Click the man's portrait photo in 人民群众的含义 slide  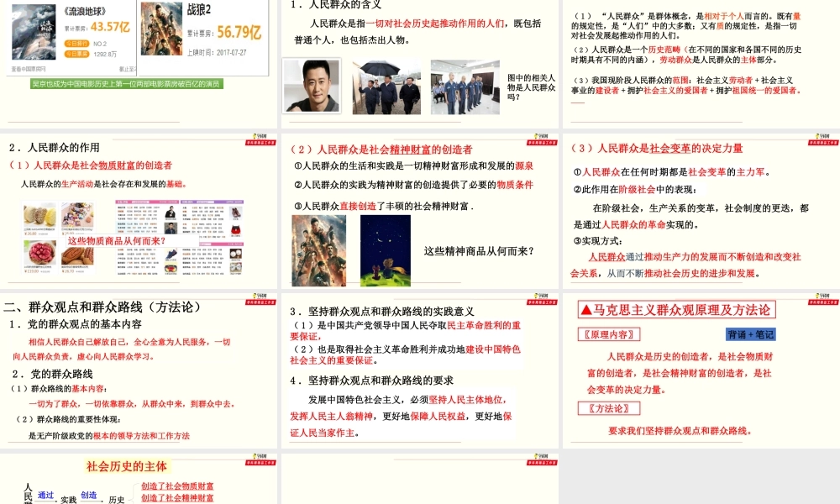coord(311,86)
